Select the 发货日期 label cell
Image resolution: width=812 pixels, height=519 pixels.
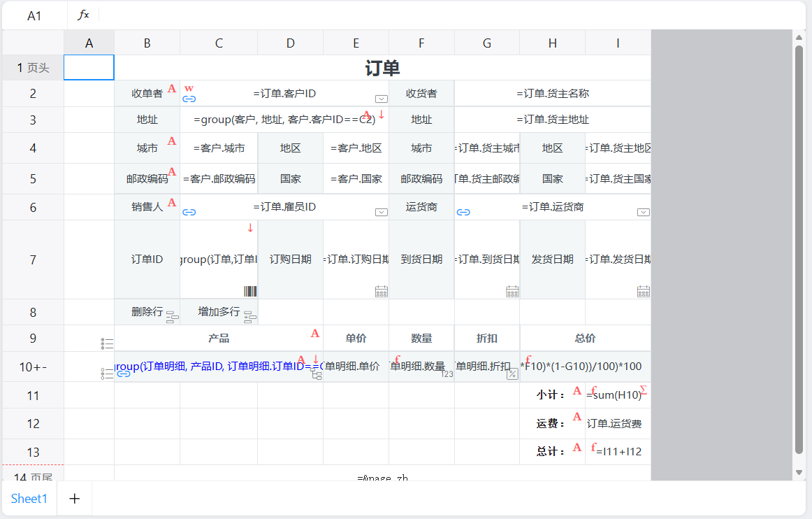[x=553, y=259]
